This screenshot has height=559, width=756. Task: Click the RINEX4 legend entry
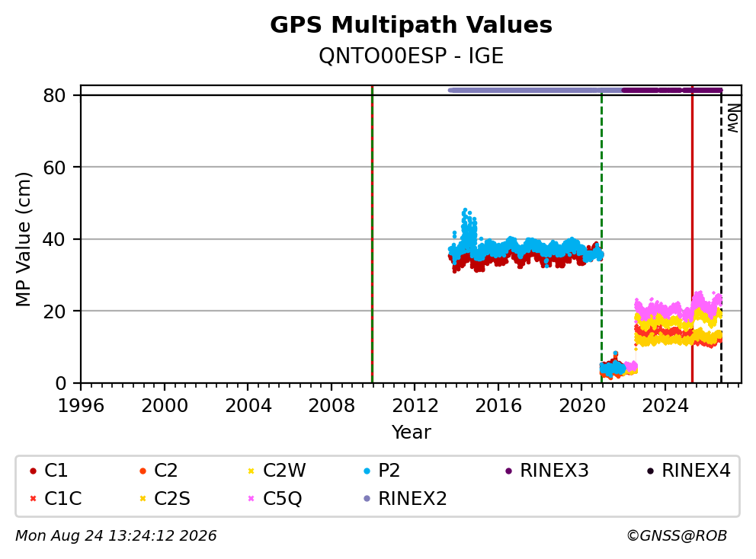point(688,471)
